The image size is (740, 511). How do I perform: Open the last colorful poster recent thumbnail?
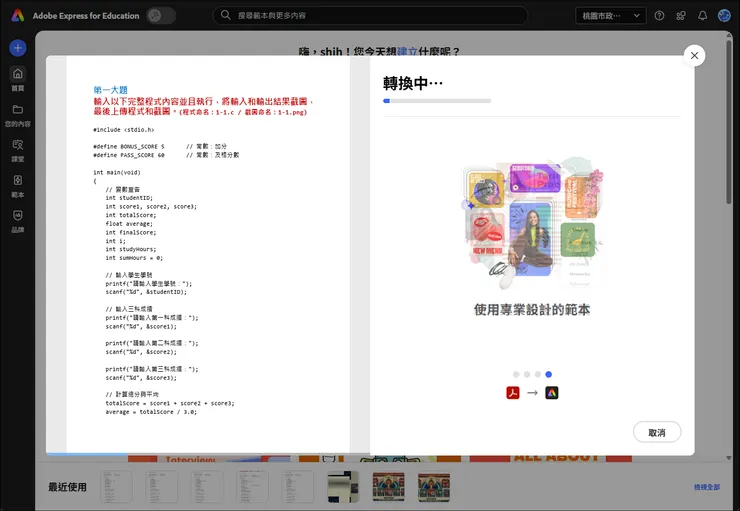coord(434,487)
